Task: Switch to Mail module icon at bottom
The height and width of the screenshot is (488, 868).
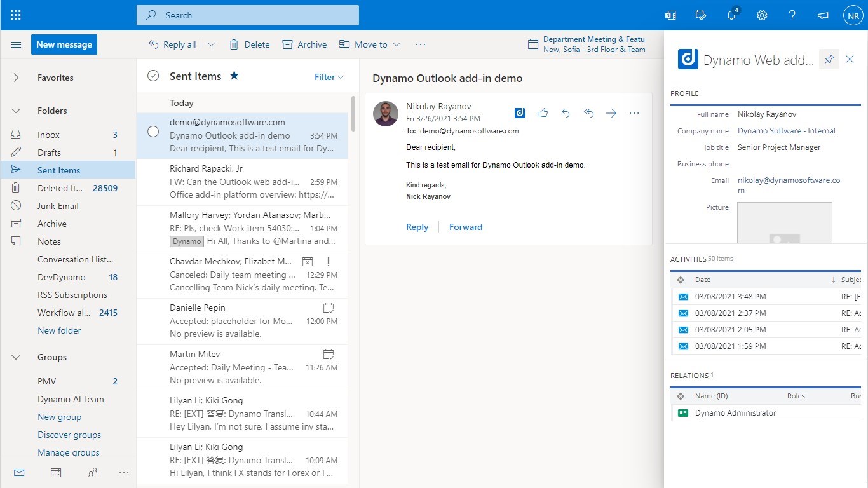Action: (19, 473)
